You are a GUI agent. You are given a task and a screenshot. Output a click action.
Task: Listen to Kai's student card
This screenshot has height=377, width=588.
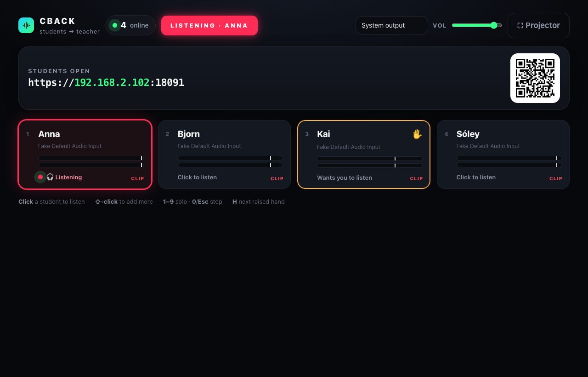[364, 154]
